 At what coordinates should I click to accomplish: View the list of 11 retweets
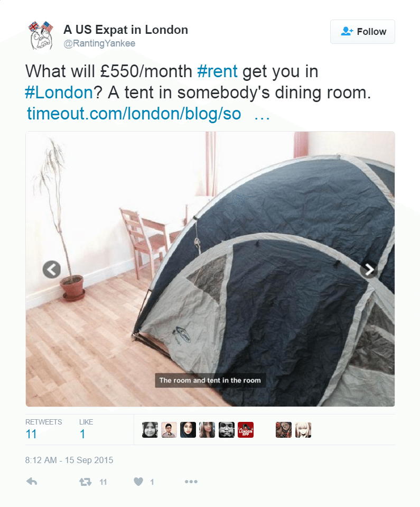44,429
